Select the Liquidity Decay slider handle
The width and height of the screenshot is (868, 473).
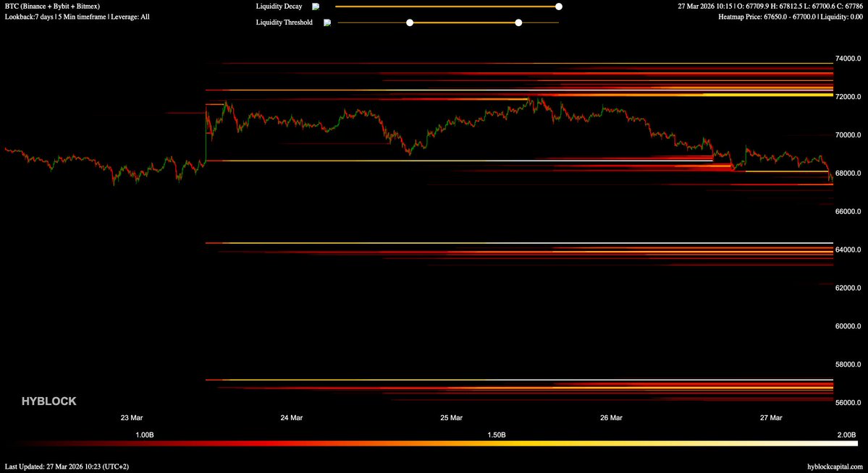pos(558,7)
